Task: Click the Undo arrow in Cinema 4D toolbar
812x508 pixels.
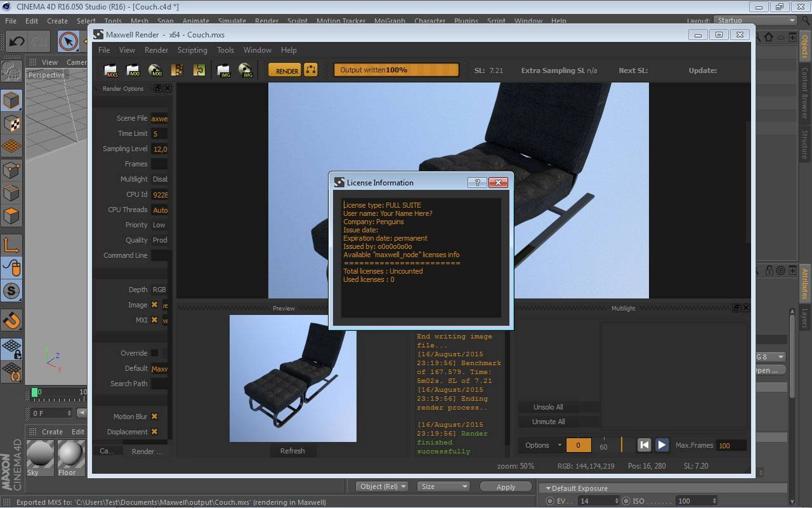Action: coord(16,41)
